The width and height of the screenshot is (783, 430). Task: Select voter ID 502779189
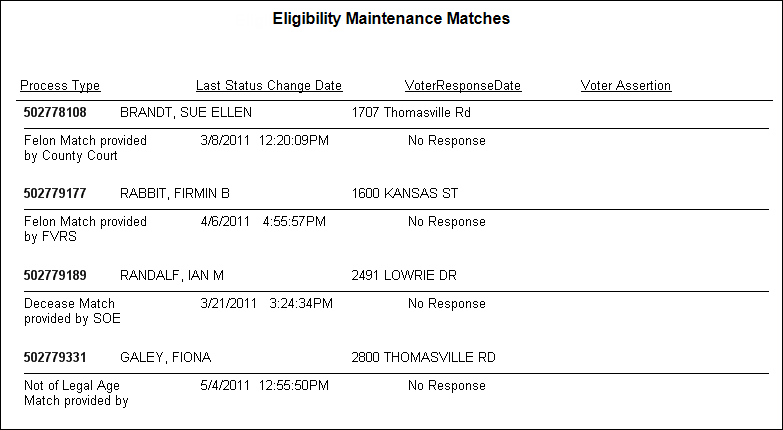coord(55,275)
